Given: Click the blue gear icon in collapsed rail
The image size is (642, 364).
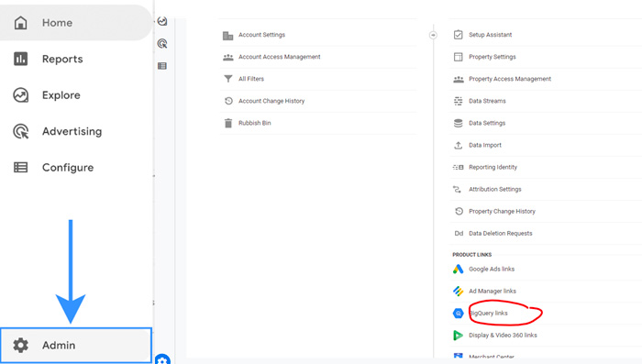Looking at the screenshot, I should pos(162,359).
